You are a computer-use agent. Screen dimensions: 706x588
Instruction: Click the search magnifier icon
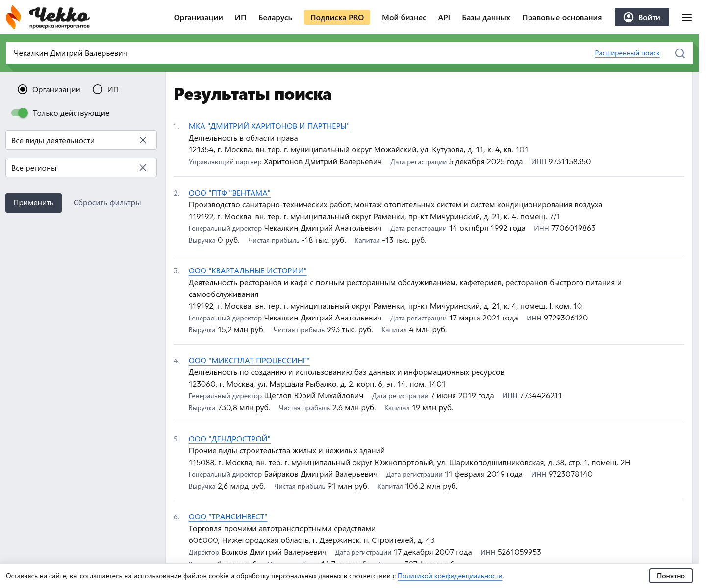tap(680, 53)
